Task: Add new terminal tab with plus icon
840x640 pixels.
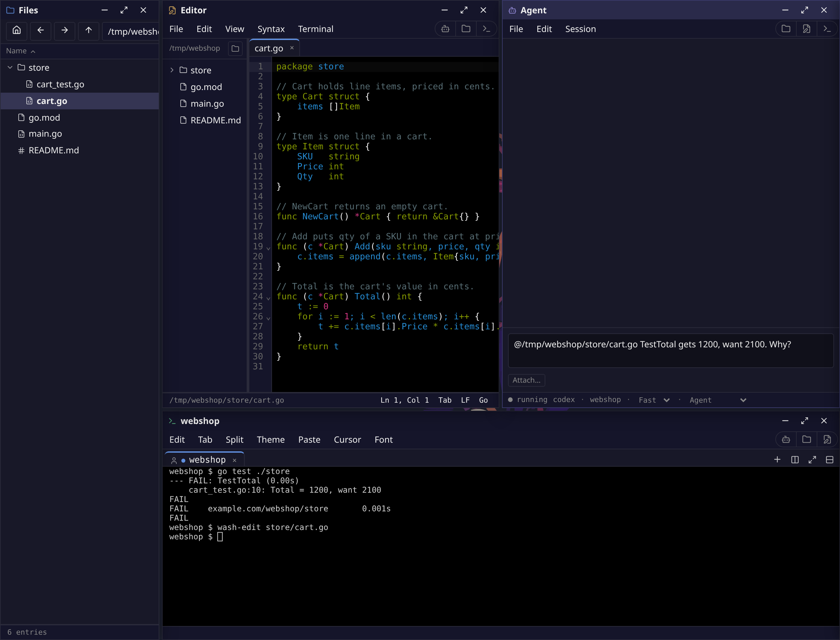Action: click(777, 460)
